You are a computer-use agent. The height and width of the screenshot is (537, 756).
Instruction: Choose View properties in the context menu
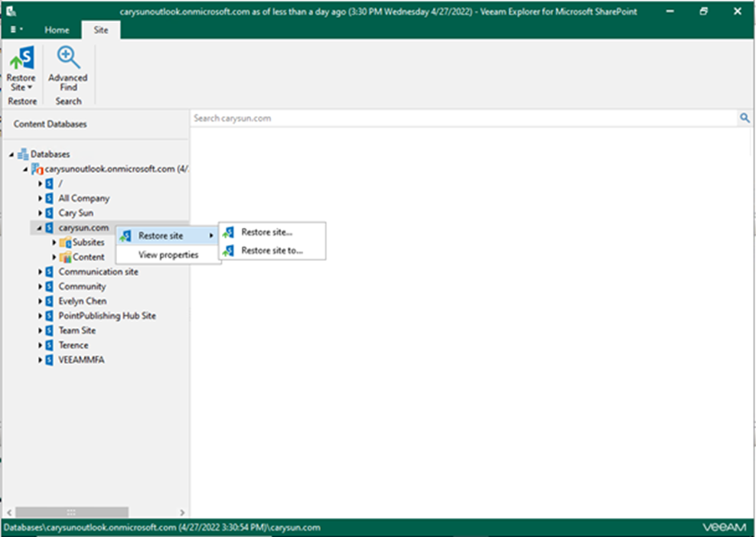[x=168, y=255]
